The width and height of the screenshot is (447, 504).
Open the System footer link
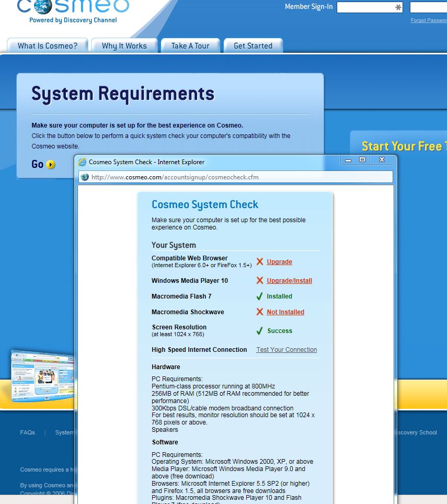coord(64,432)
